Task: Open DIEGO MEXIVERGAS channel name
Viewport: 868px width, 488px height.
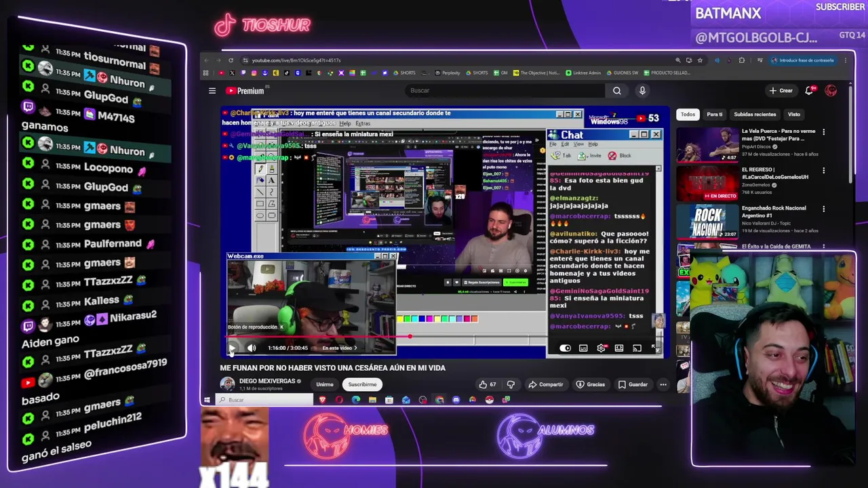Action: (267, 381)
